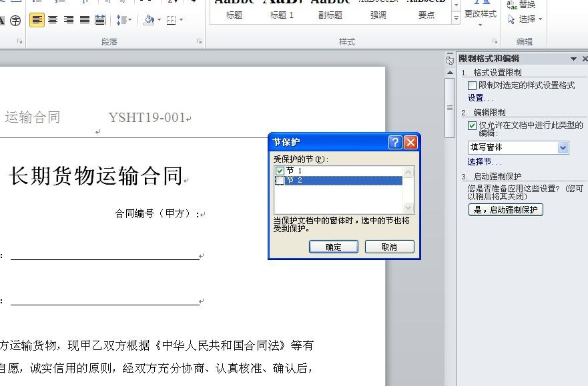This screenshot has width=588, height=386.
Task: Click the header text YSHT19-001
Action: 147,117
